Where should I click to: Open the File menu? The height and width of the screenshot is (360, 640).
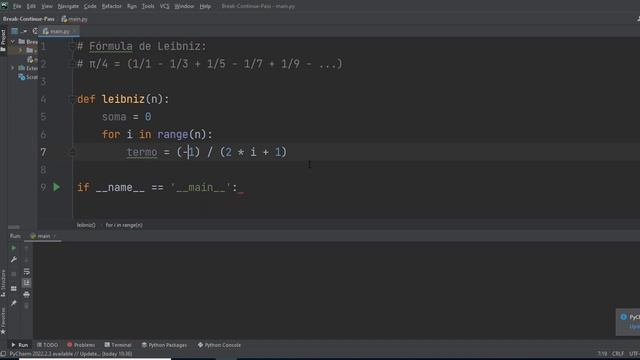coord(17,6)
